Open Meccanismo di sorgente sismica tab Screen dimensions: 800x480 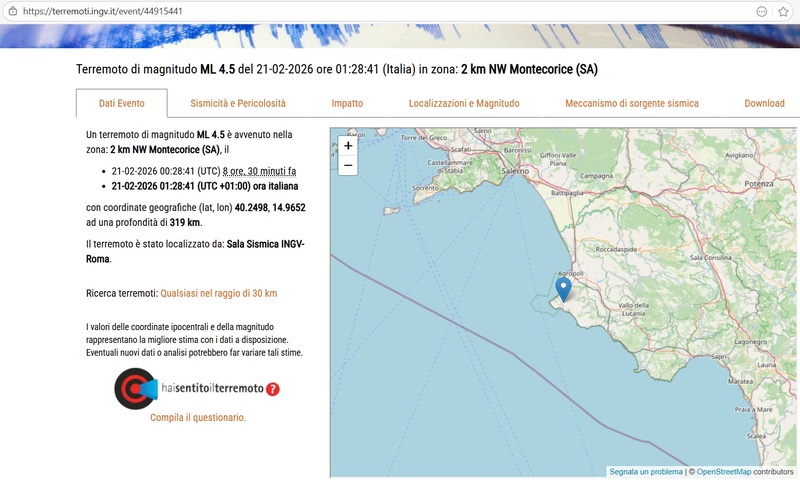tap(632, 103)
